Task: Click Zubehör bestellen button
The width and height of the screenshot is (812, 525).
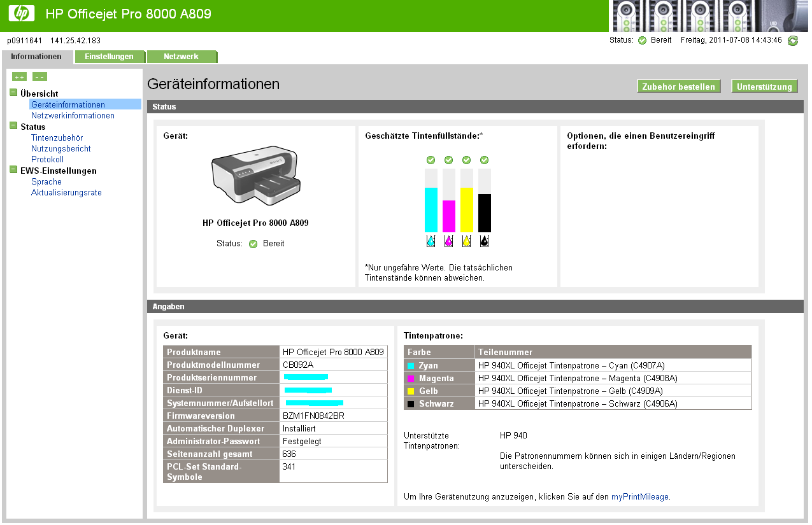Action: tap(679, 87)
